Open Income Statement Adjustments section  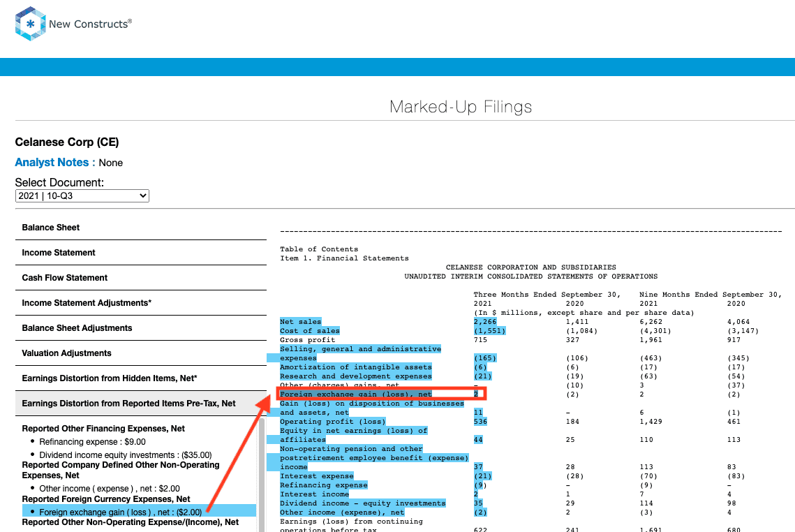coord(141,303)
